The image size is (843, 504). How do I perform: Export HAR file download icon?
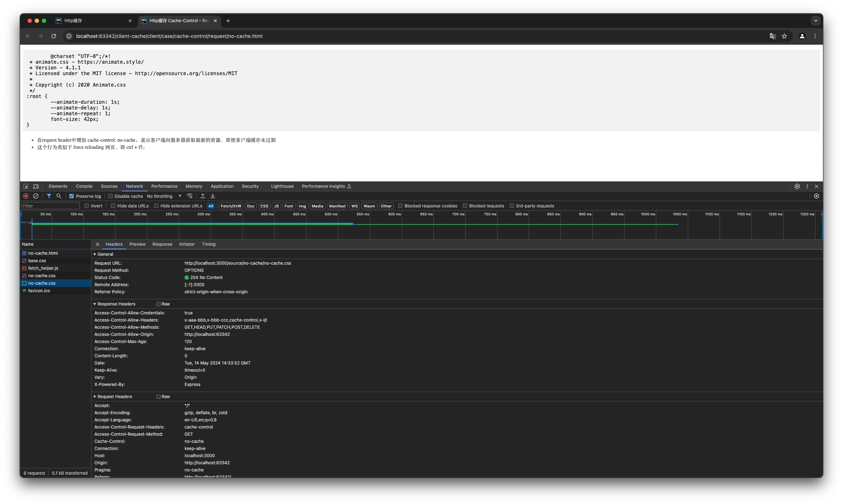point(213,196)
